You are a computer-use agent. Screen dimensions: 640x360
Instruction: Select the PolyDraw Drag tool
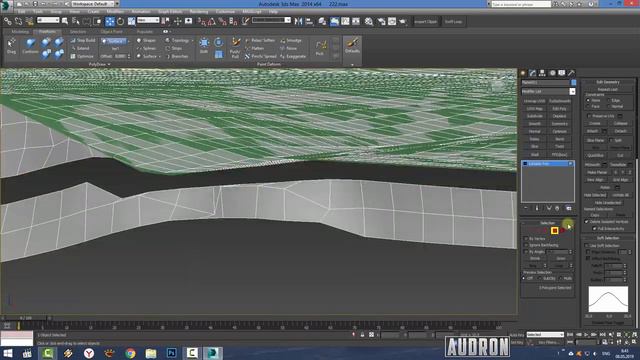pyautogui.click(x=11, y=46)
